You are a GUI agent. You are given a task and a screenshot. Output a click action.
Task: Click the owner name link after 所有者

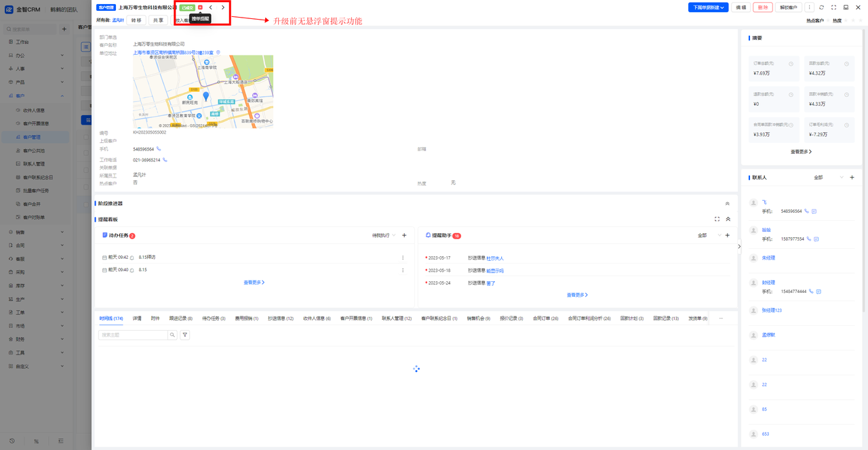(118, 20)
